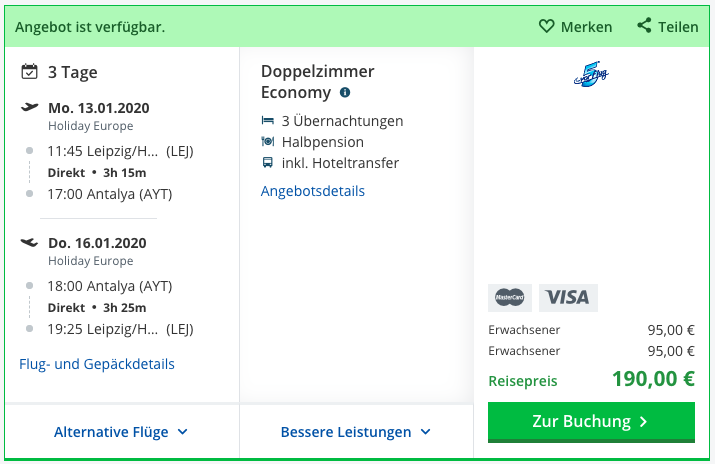Click the bus icon beside inkl. Hoteltransfer
The width and height of the screenshot is (715, 464).
click(268, 163)
